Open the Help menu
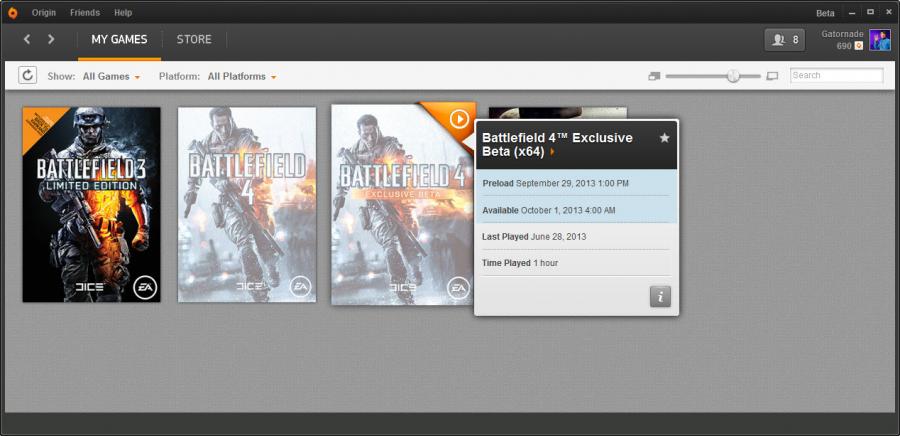This screenshot has height=436, width=900. (123, 12)
